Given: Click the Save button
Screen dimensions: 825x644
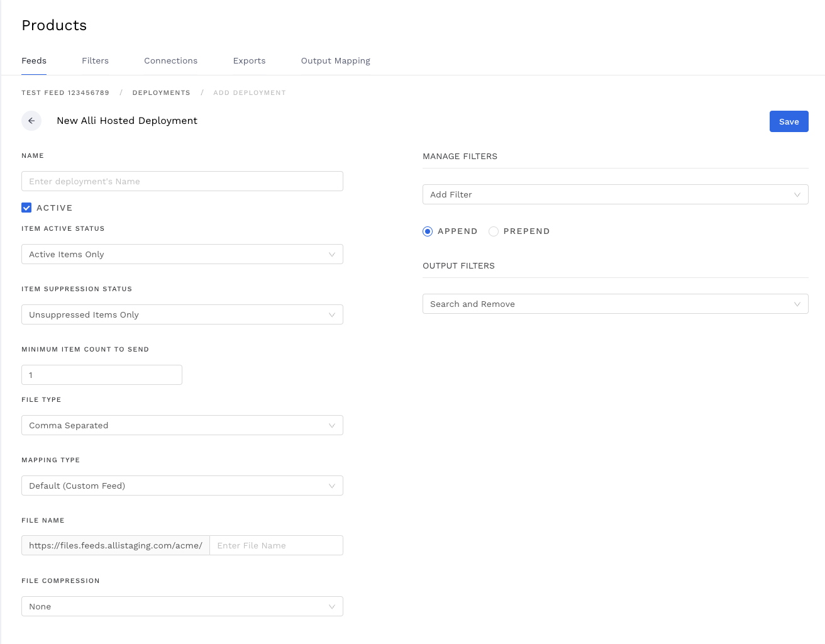Looking at the screenshot, I should (x=789, y=121).
